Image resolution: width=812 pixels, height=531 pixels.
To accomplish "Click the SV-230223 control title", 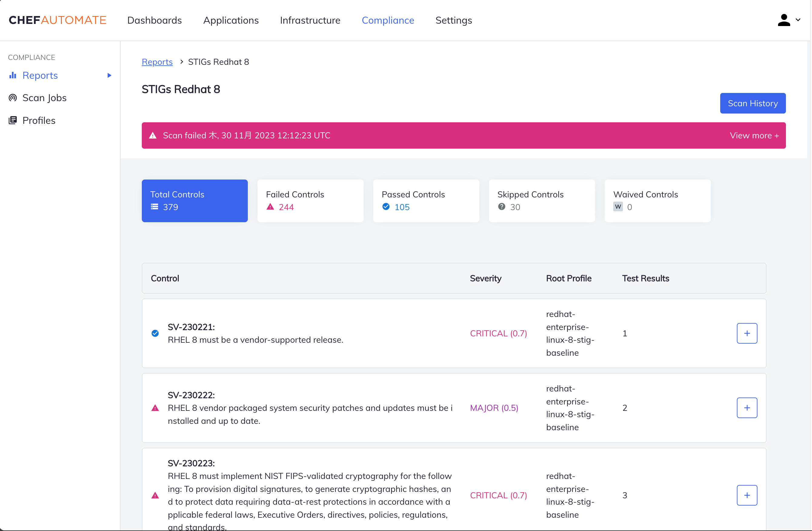I will pyautogui.click(x=191, y=463).
